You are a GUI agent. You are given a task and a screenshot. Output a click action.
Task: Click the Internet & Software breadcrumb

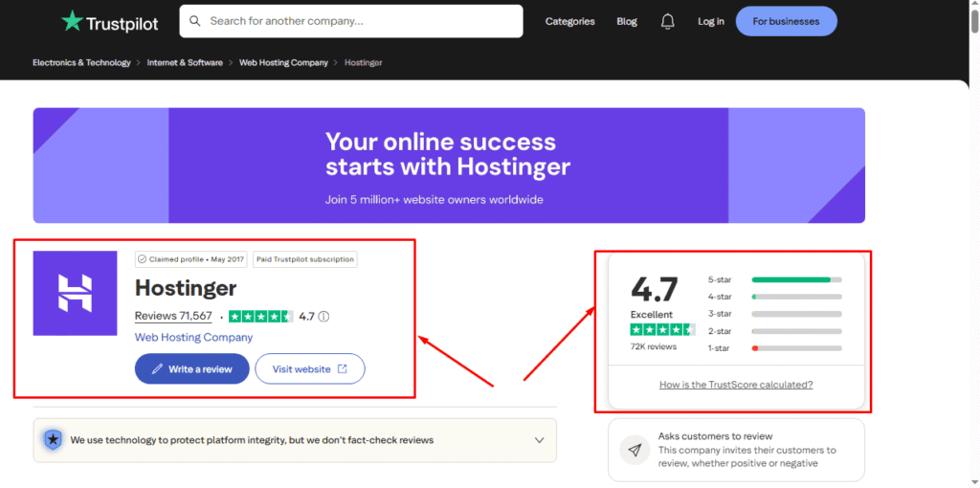[x=185, y=62]
